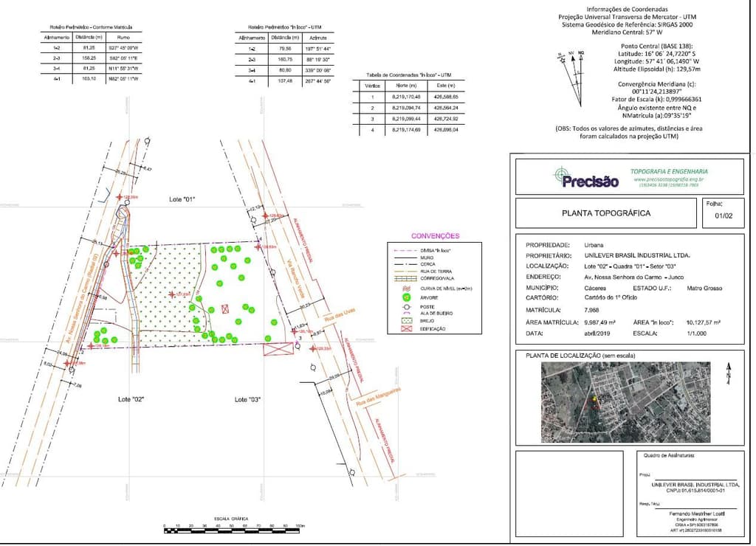Click the Lote "01" label on the plan
The image size is (756, 546).
(182, 199)
